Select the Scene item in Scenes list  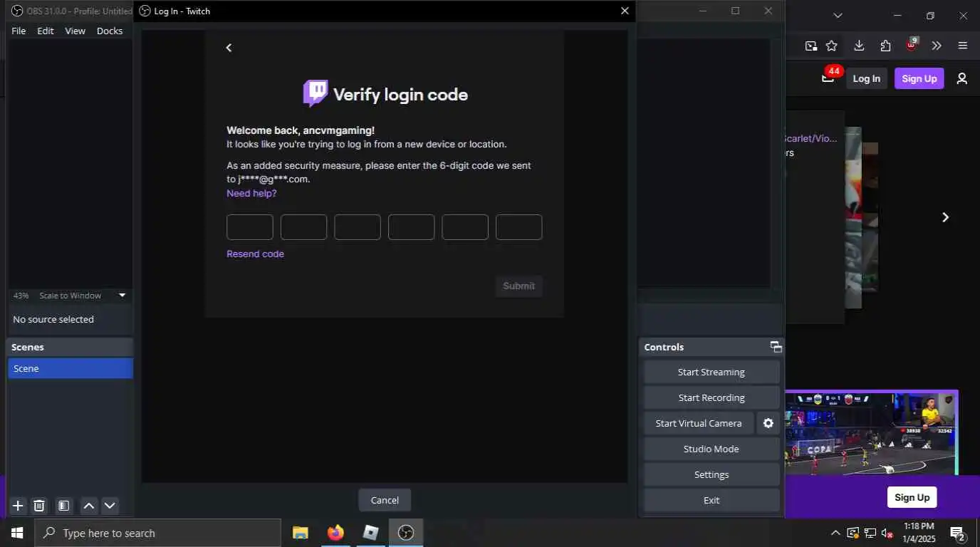click(70, 368)
